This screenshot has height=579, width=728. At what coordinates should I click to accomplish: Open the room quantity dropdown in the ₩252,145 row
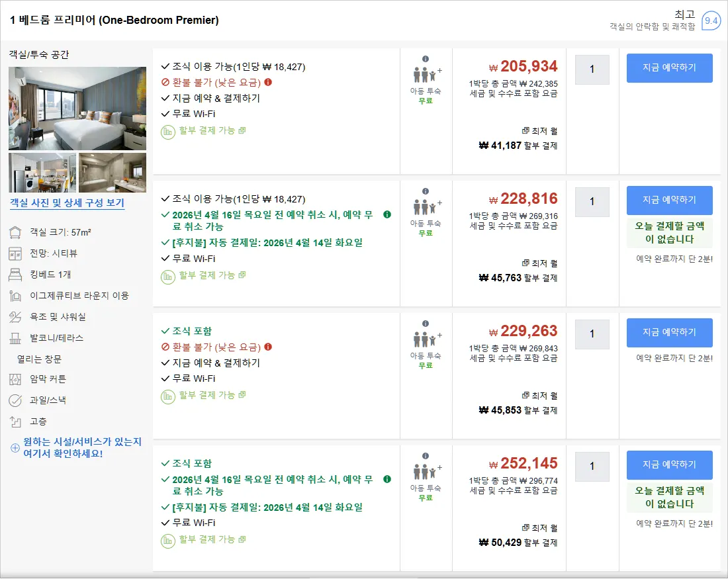click(x=592, y=467)
